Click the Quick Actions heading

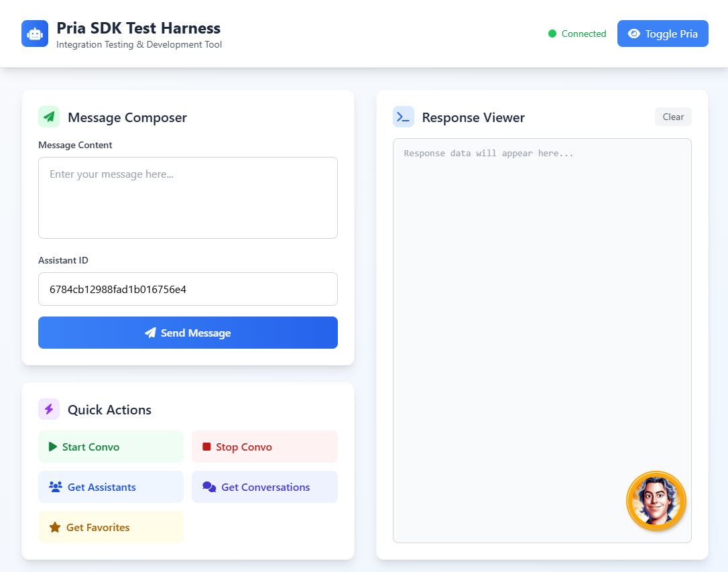109,410
